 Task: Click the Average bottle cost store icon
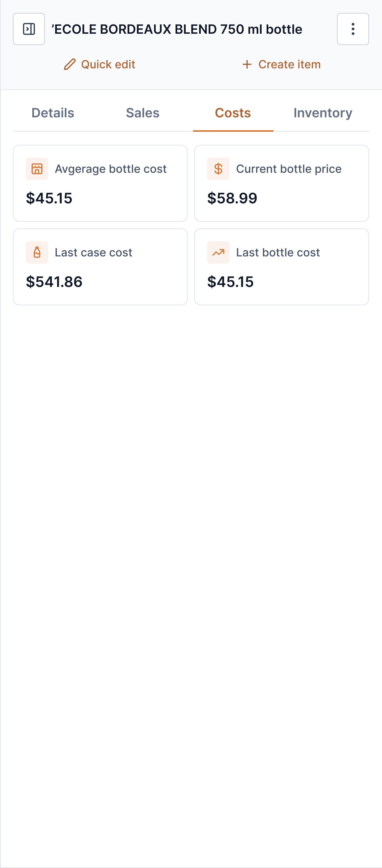coord(37,169)
